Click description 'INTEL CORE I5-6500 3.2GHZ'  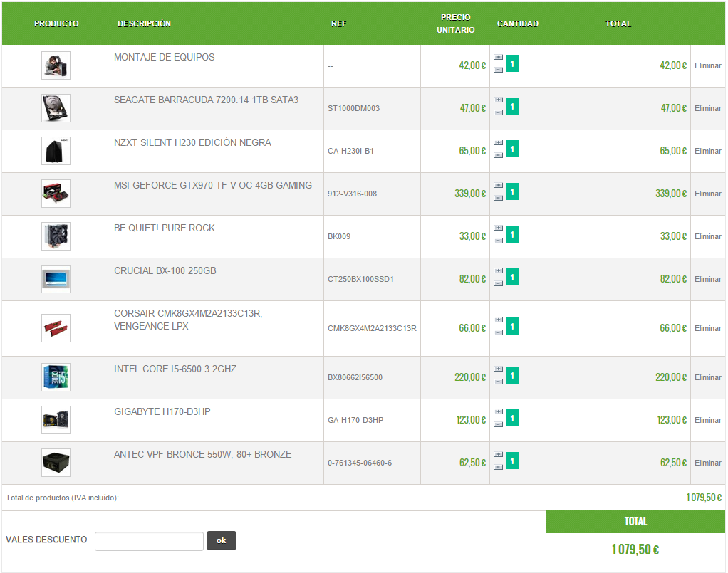tap(175, 369)
